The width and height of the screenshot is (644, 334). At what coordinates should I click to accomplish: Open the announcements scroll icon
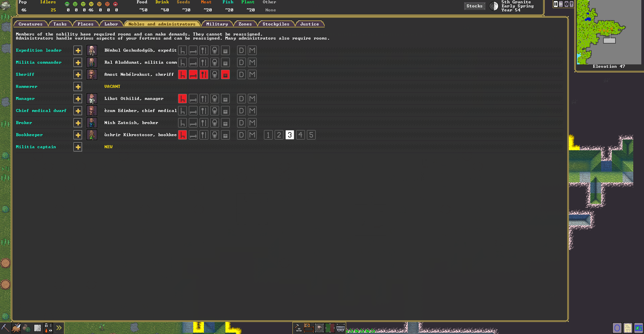coord(628,328)
